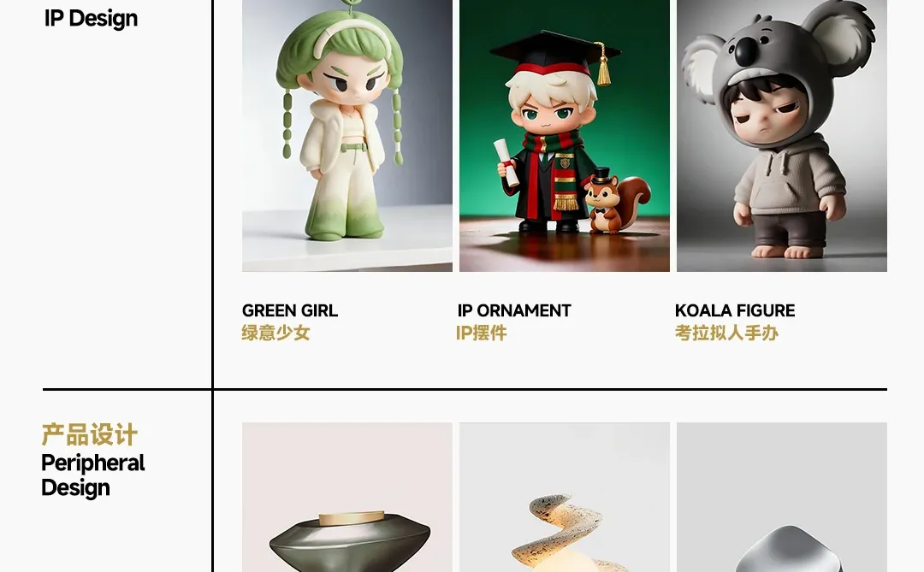
Task: Click the 产品设计 section heading
Action: (90, 434)
